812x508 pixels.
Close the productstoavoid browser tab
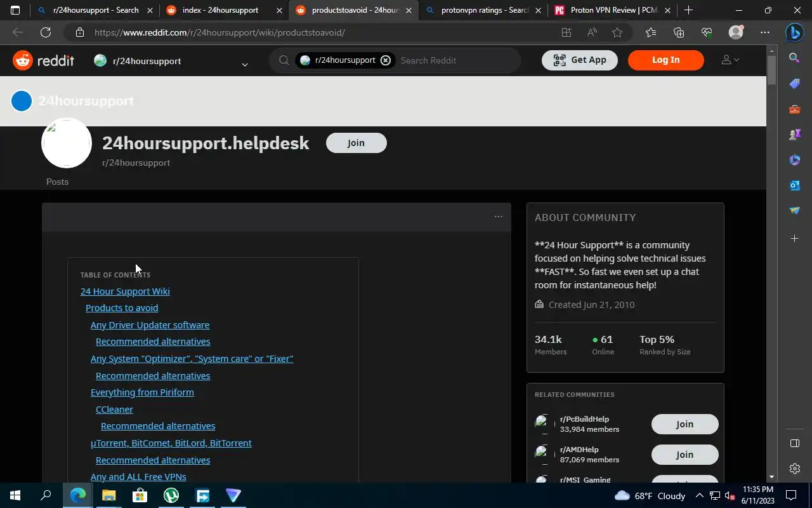click(x=409, y=10)
